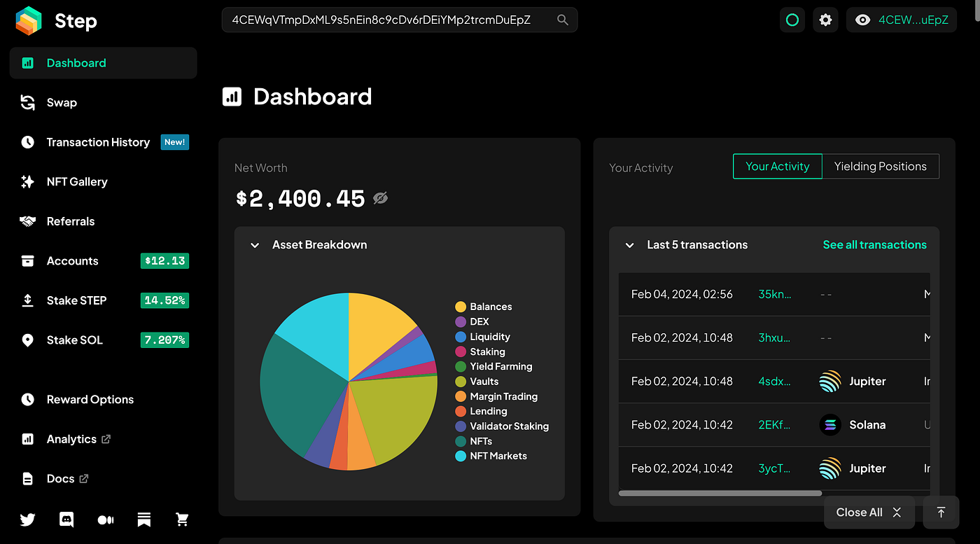
Task: Click the Transaction History clock icon
Action: [27, 142]
